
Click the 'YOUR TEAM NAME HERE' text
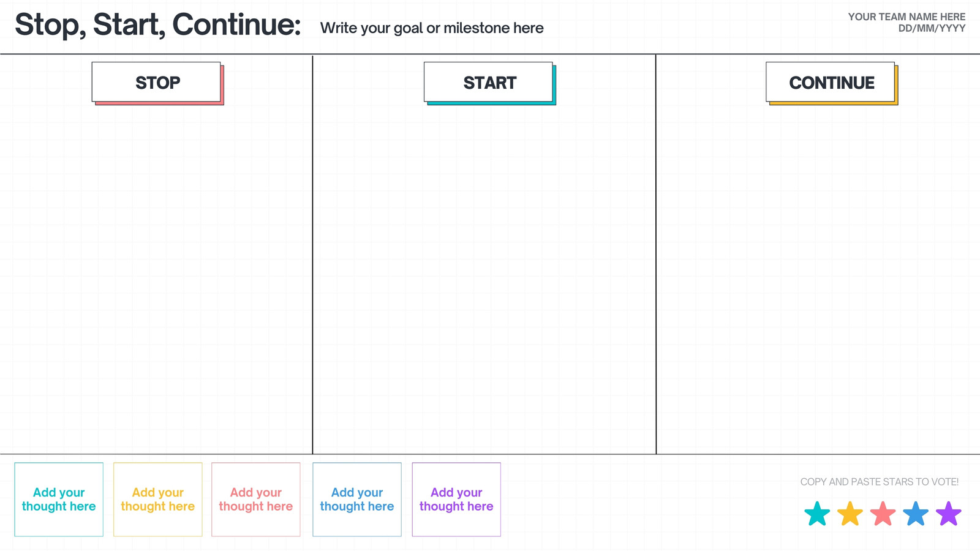click(x=907, y=17)
